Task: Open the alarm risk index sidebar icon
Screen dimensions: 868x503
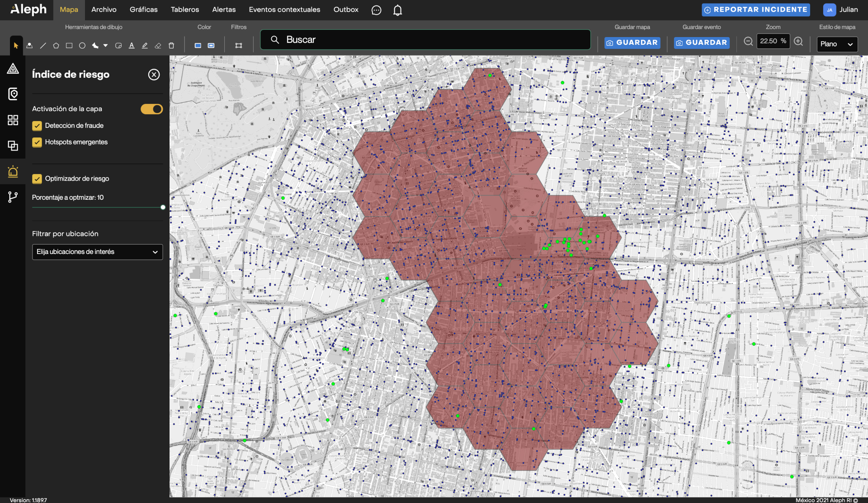Action: [x=13, y=171]
